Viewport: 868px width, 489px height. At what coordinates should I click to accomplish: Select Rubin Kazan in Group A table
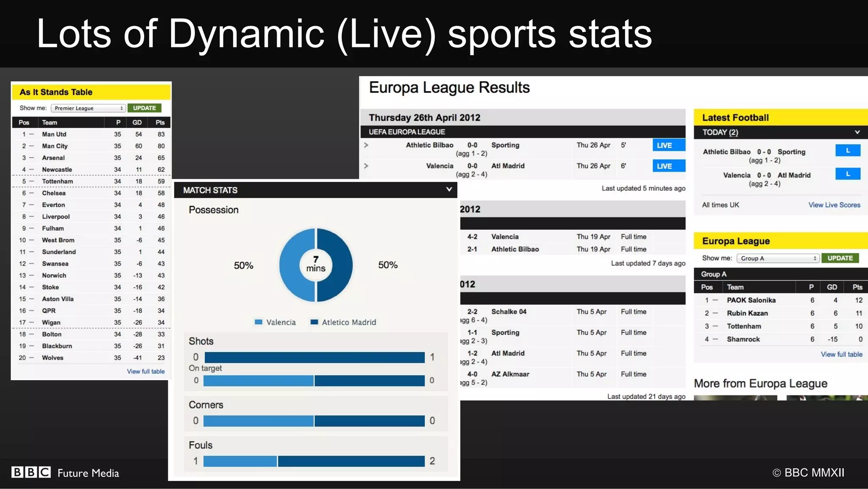[x=781, y=313]
